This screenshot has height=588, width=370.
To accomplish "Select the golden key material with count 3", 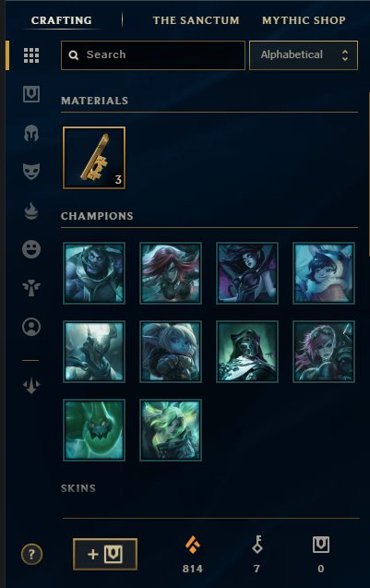I will (94, 158).
